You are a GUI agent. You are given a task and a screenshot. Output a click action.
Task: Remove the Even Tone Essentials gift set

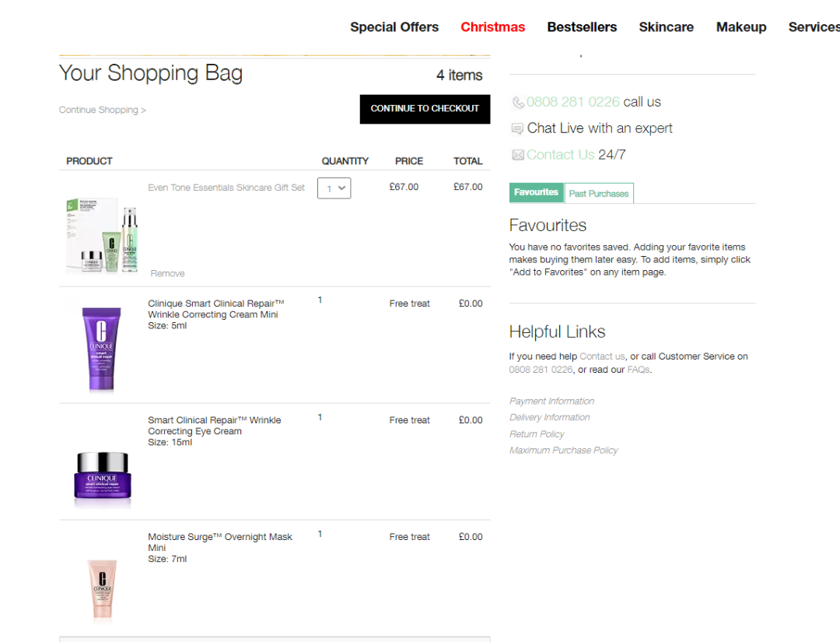click(x=167, y=274)
